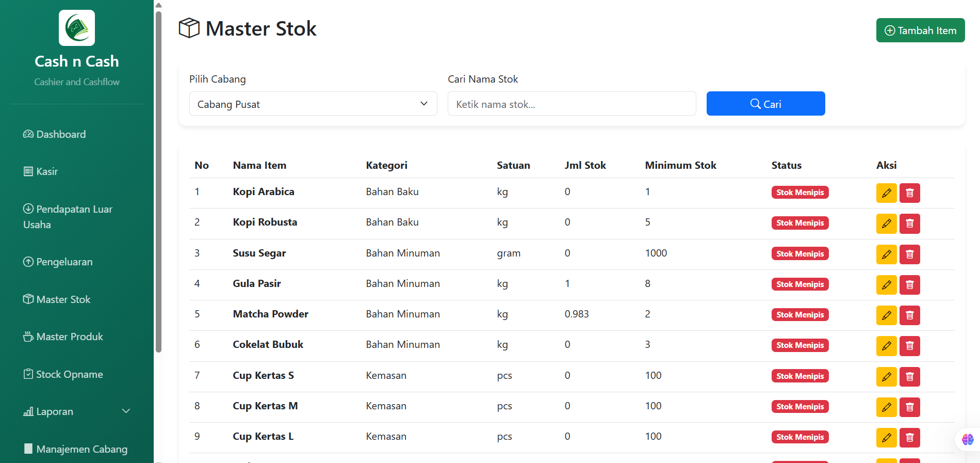Select Master Stok in sidebar
Screen dimensions: 980x463
tap(57, 299)
